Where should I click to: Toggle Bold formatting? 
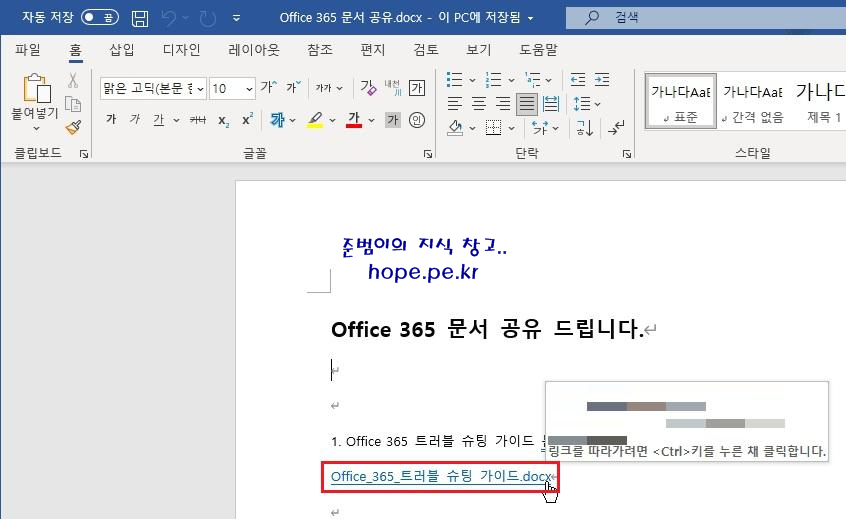(x=111, y=119)
